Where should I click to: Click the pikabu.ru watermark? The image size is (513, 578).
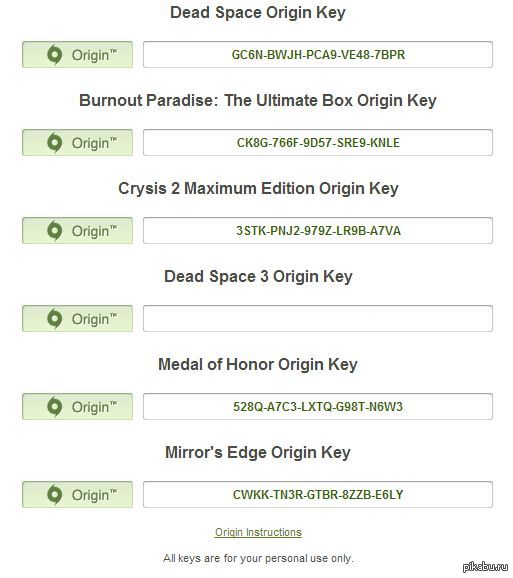pyautogui.click(x=484, y=567)
